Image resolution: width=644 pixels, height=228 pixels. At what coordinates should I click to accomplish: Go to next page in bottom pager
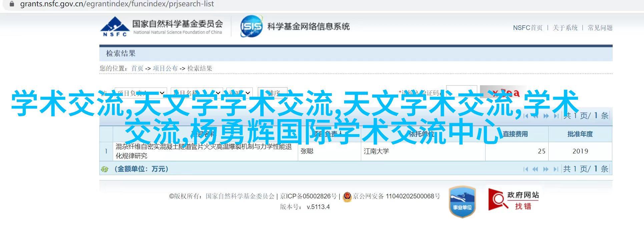point(546,169)
